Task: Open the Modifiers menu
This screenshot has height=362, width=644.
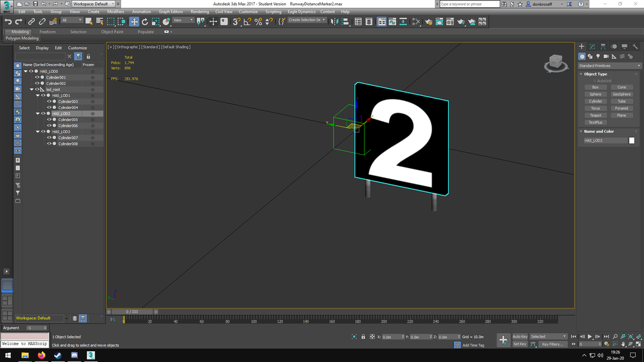Action: click(x=115, y=12)
